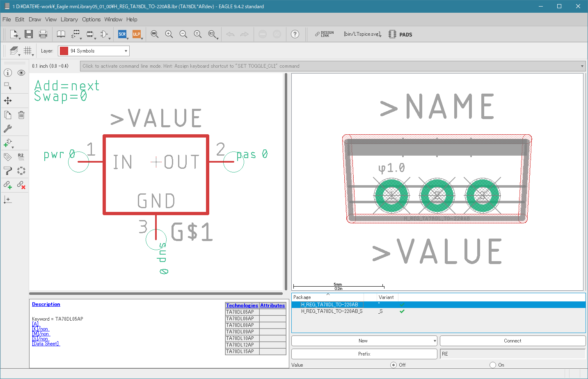Image resolution: width=588 pixels, height=379 pixels.
Task: Click the Save library icon
Action: (28, 34)
